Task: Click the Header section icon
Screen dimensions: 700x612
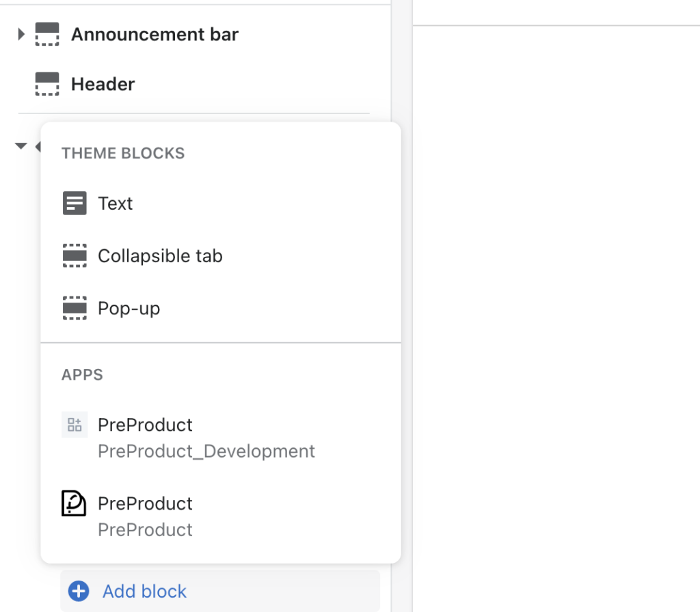Action: tap(47, 84)
